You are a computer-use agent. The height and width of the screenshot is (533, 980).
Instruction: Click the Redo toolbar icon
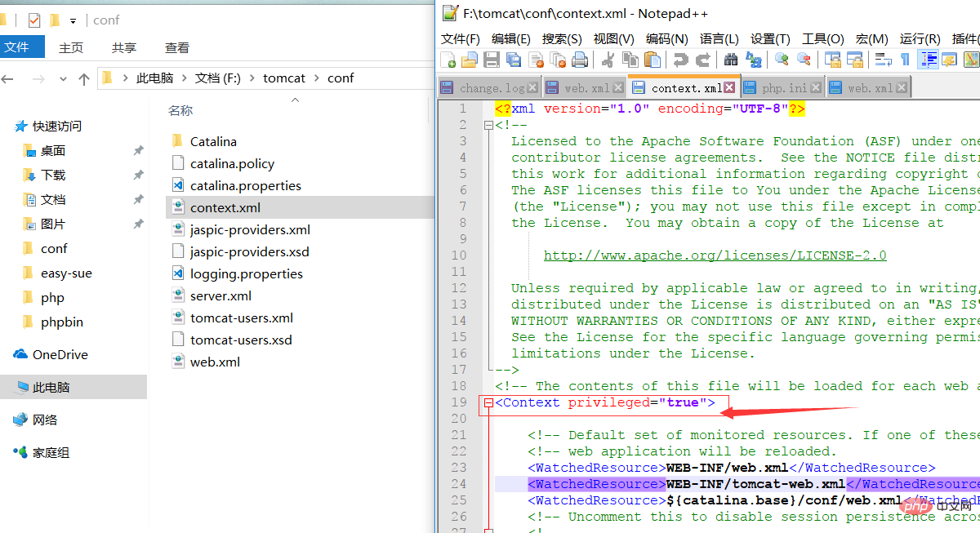coord(702,59)
